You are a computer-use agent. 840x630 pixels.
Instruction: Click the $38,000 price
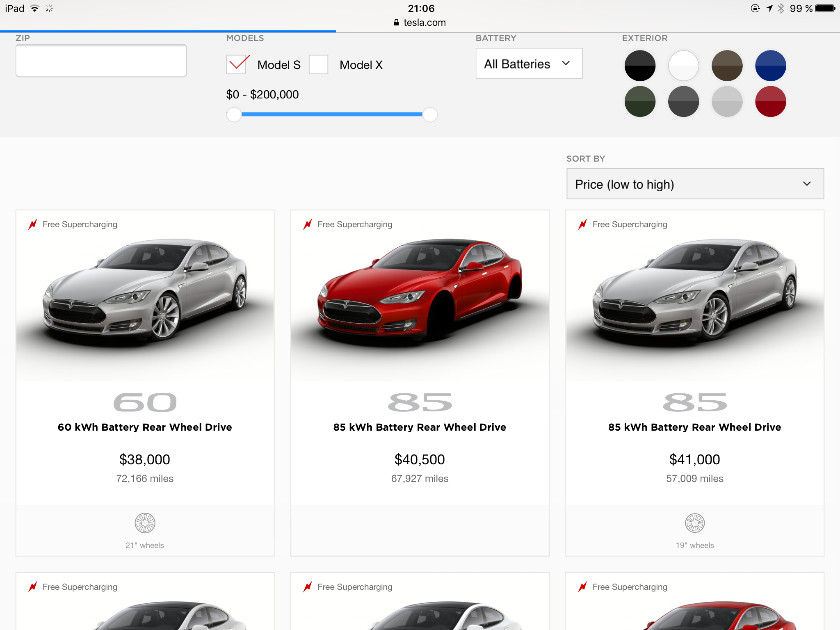click(145, 459)
